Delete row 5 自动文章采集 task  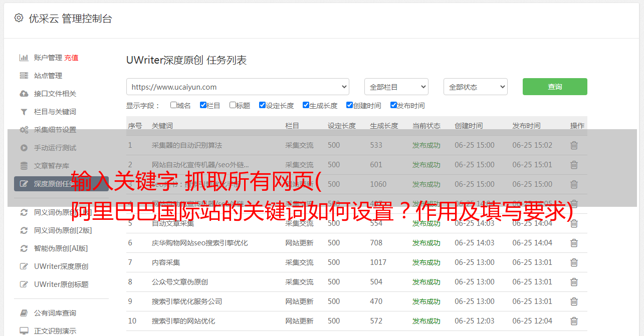574,223
